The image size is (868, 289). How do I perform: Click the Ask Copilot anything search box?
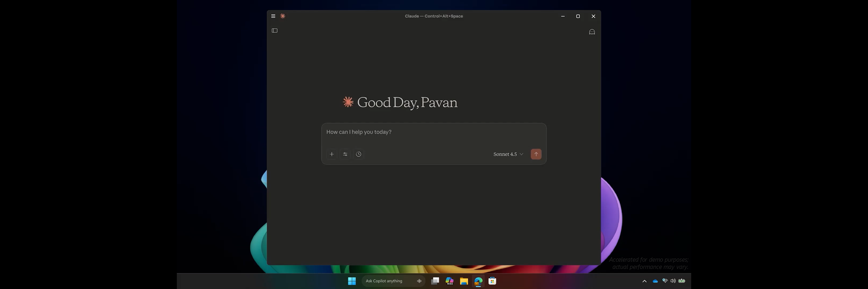click(x=393, y=281)
